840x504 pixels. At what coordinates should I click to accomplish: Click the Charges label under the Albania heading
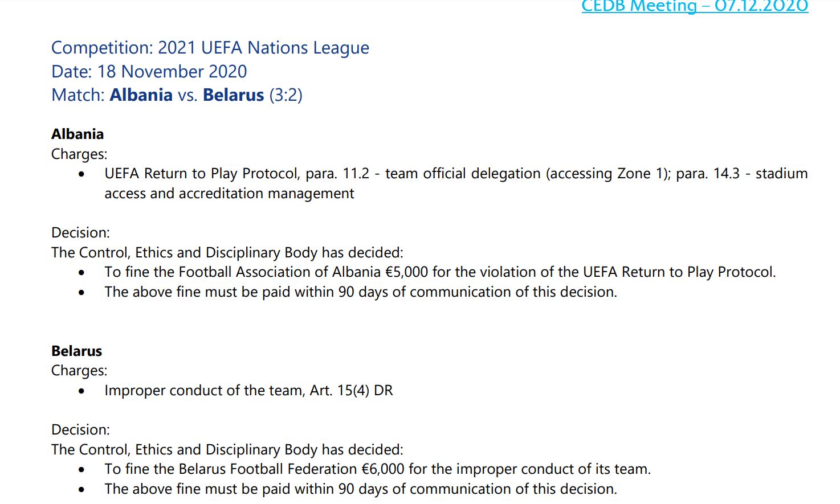(79, 154)
